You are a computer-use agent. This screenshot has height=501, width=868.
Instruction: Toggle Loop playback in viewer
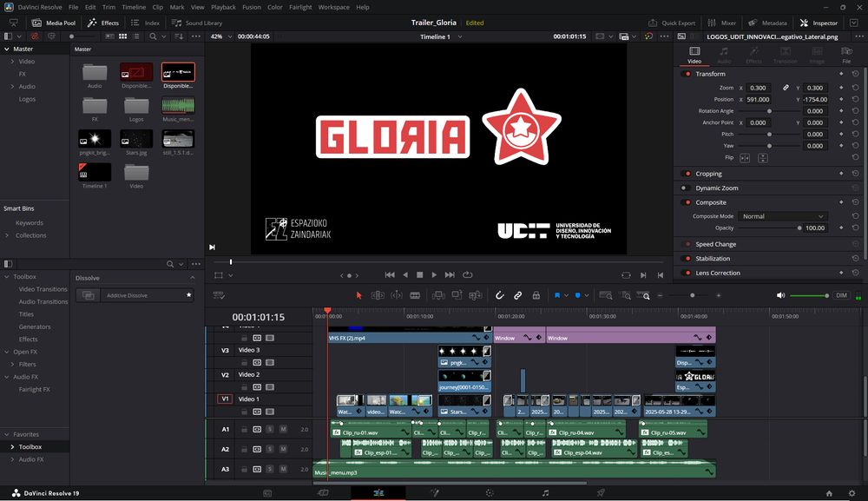point(468,274)
